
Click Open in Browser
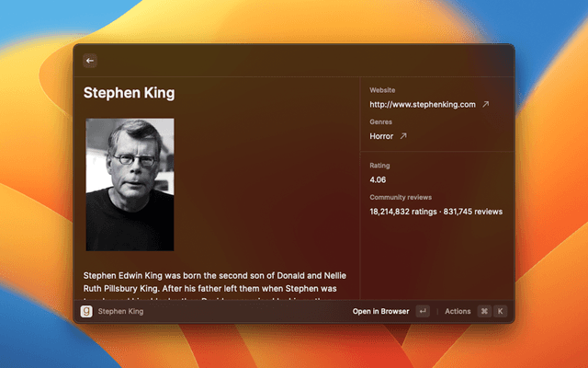tap(380, 312)
